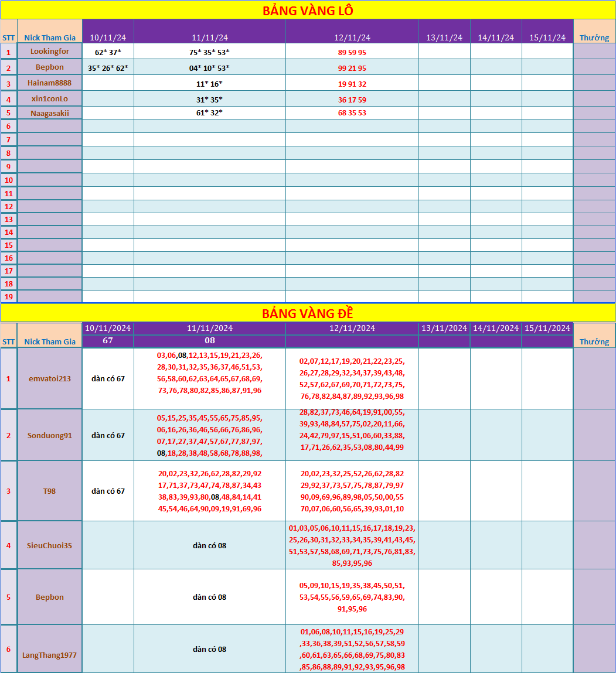Select the result cell '08' under 11/11/2024
616x673 pixels.
pos(210,340)
